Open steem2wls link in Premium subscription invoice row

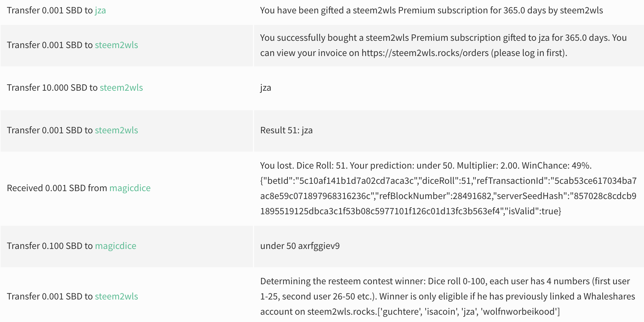(116, 45)
